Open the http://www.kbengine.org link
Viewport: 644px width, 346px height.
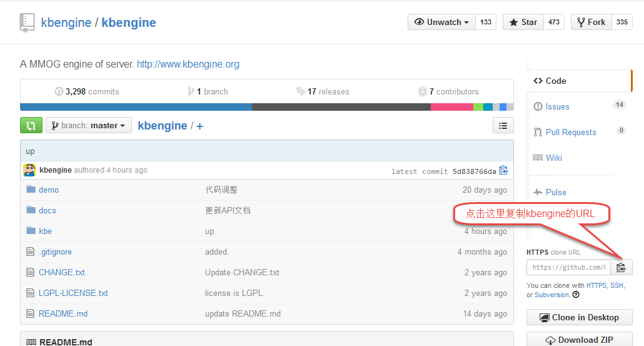click(188, 64)
